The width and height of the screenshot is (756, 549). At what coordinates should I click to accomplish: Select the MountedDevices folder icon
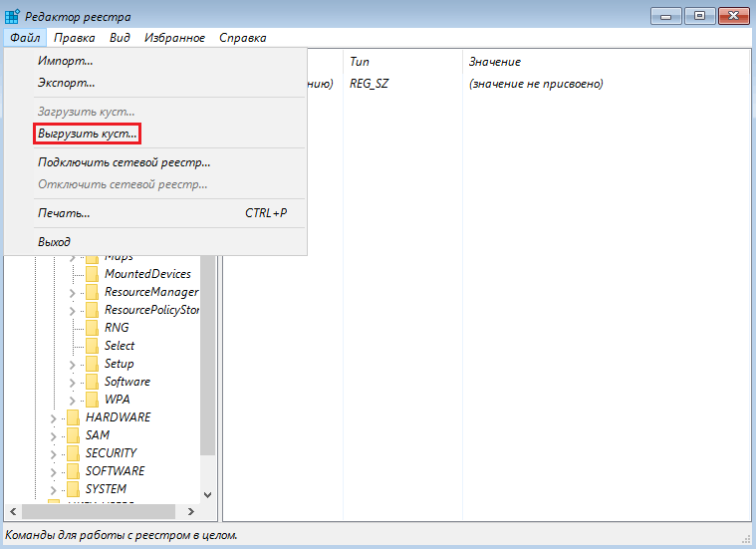[x=92, y=274]
